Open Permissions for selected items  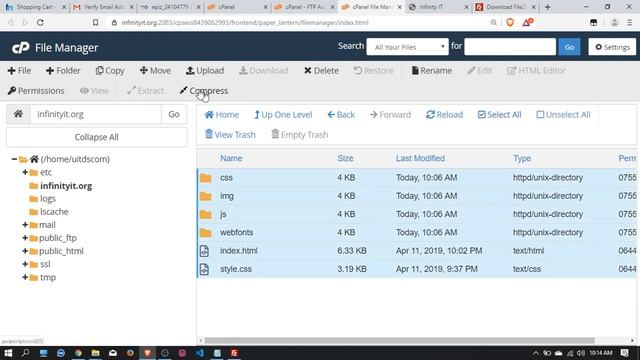click(x=36, y=91)
